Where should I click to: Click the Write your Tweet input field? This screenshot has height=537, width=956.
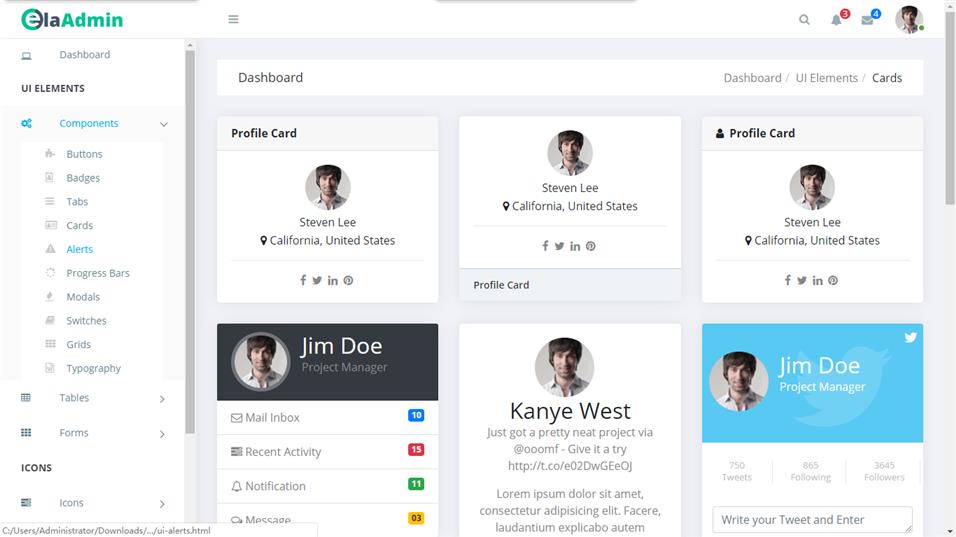[x=811, y=520]
